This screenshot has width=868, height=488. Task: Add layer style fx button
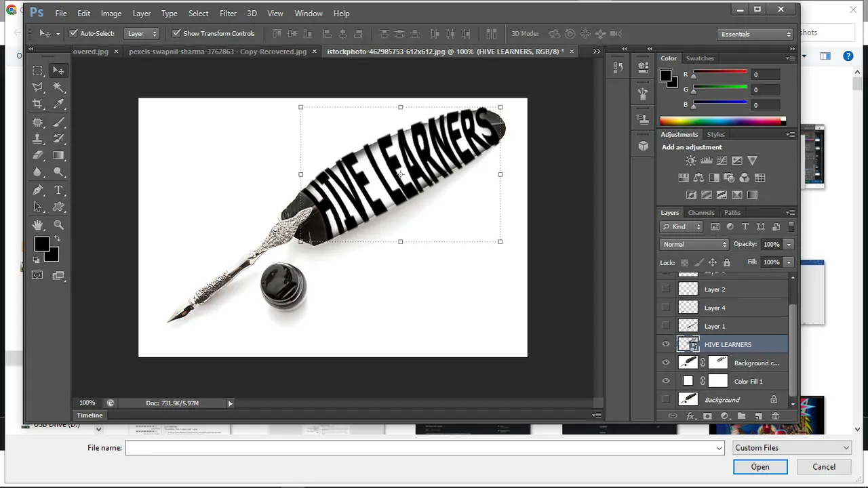coord(691,415)
